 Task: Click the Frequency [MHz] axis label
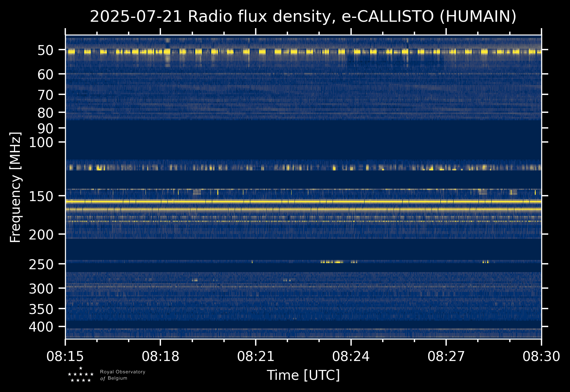pyautogui.click(x=15, y=187)
